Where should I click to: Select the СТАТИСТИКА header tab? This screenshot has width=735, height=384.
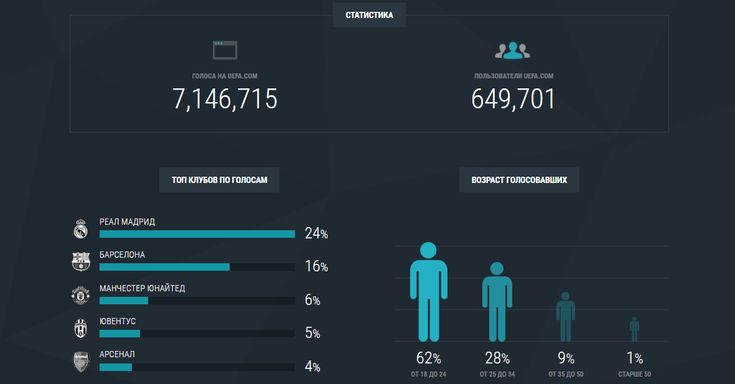tap(369, 15)
